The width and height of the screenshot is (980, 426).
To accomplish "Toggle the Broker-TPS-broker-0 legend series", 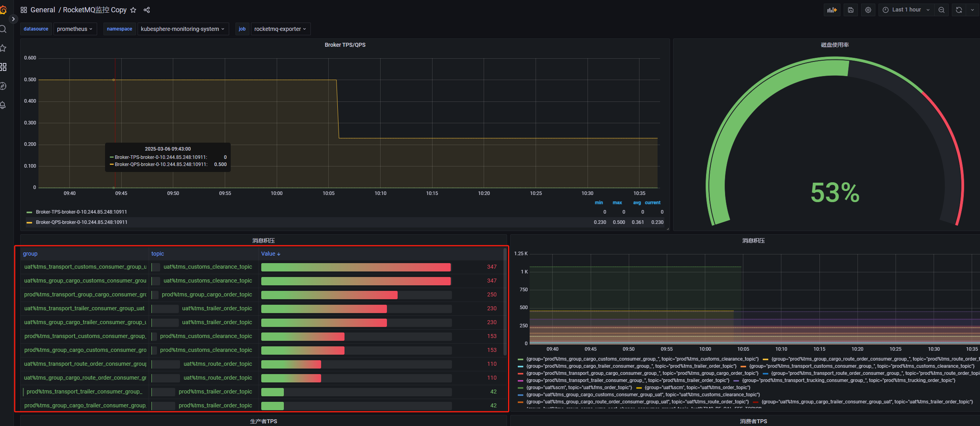I will pos(81,212).
